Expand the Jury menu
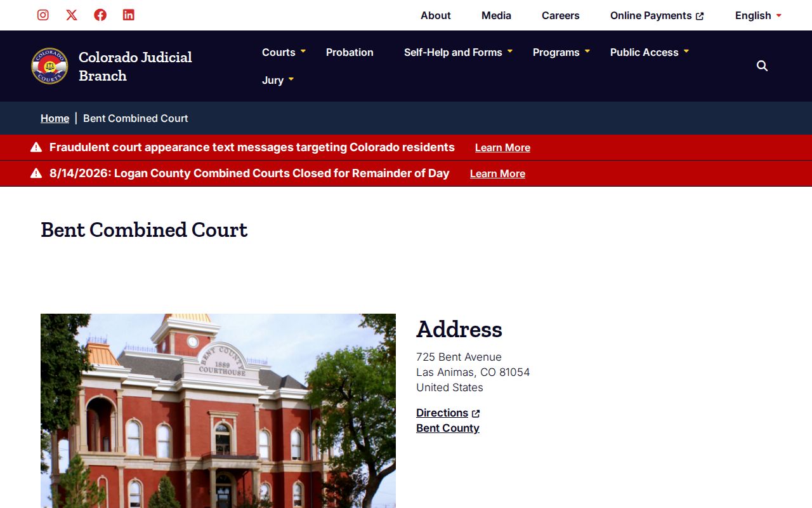This screenshot has width=812, height=508. (x=278, y=80)
